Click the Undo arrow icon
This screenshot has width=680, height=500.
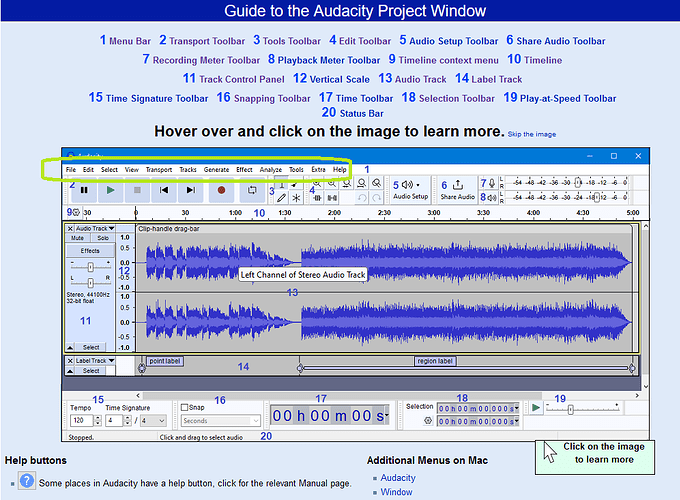click(x=362, y=198)
